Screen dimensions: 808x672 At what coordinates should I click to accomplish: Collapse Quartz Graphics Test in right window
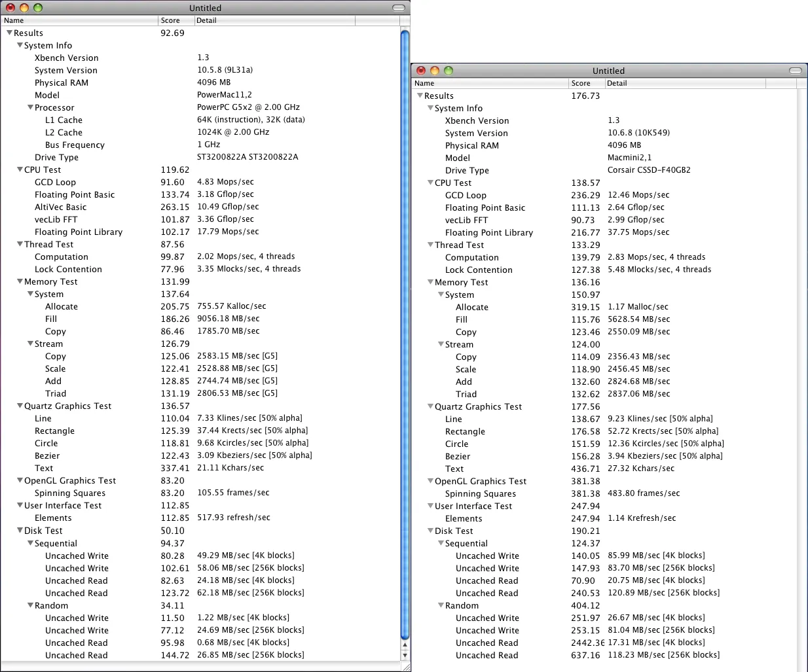(430, 406)
